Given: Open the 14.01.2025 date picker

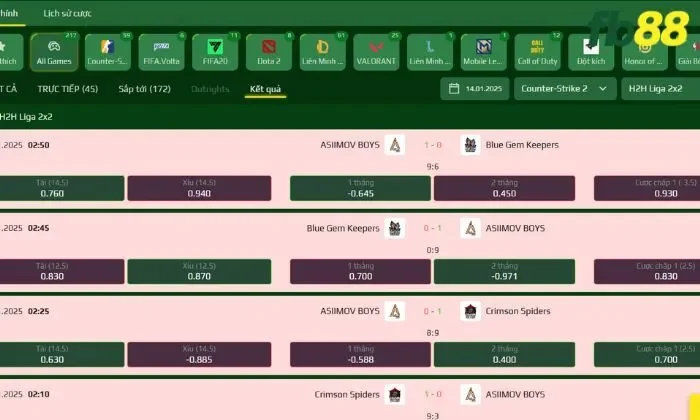Looking at the screenshot, I should (x=474, y=89).
